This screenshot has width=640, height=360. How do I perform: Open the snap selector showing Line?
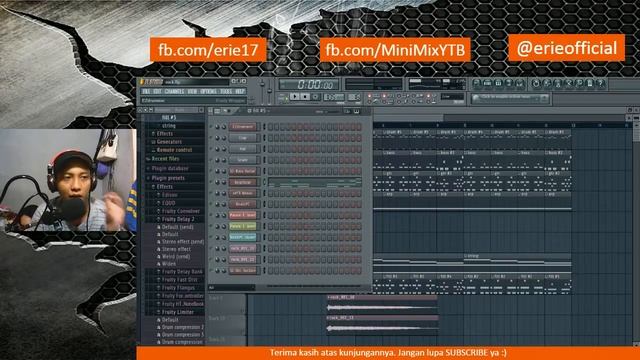point(452,96)
